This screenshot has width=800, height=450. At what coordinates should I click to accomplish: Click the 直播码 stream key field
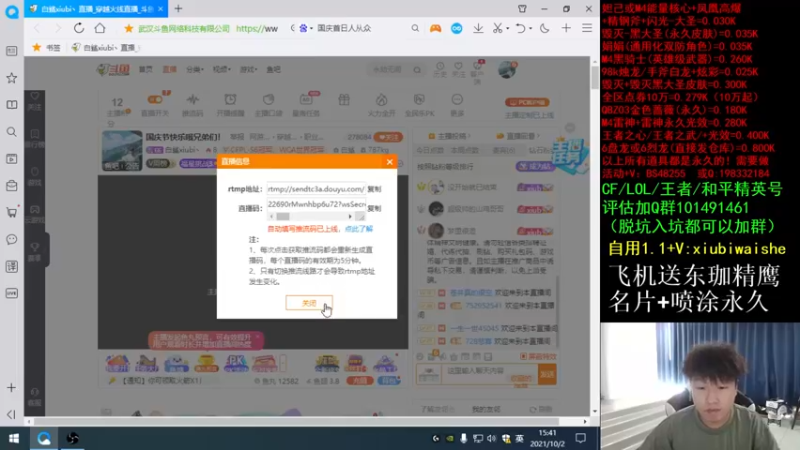pos(316,204)
